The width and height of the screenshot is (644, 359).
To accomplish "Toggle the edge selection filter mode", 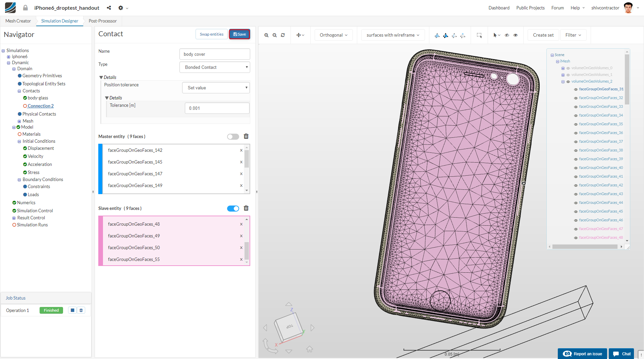I will coord(454,35).
